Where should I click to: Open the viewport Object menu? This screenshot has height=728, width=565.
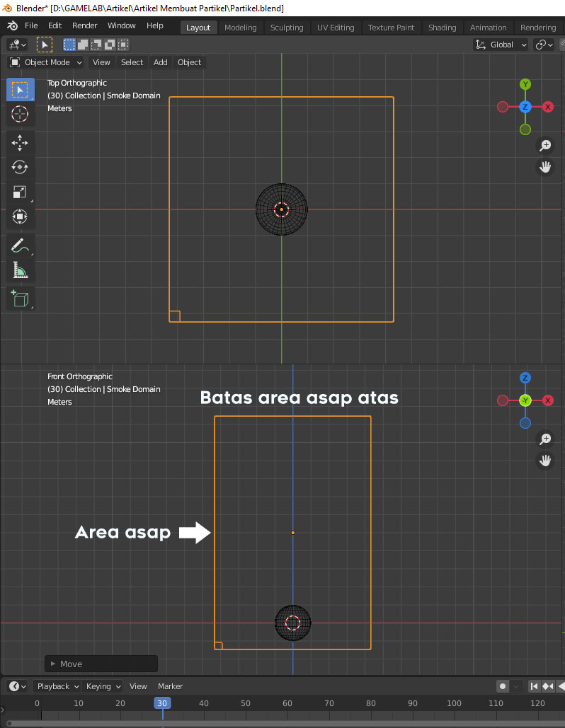(189, 62)
